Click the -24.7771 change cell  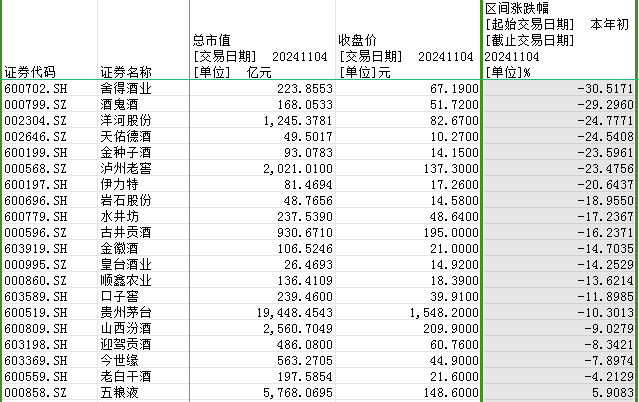point(560,121)
